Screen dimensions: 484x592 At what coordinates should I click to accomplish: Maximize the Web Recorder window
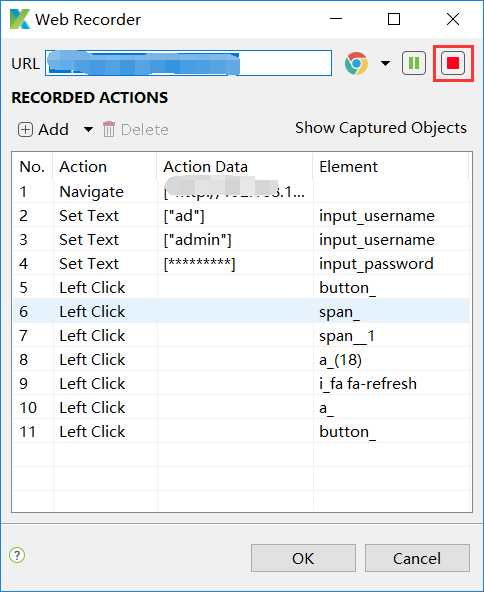(x=394, y=19)
